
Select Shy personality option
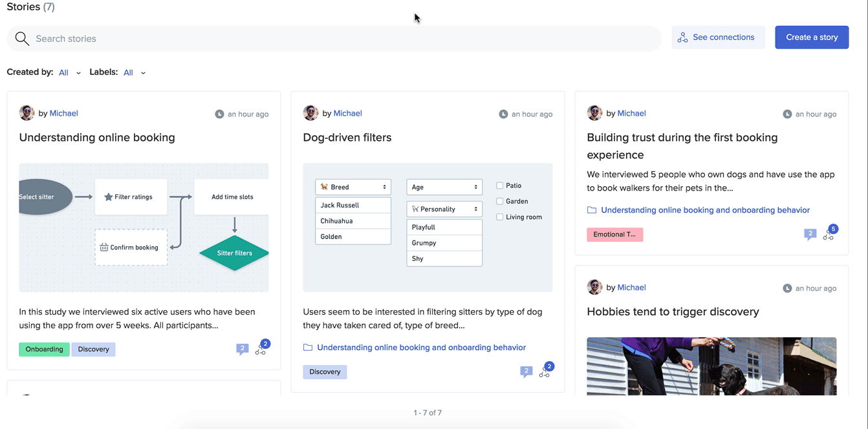[444, 258]
